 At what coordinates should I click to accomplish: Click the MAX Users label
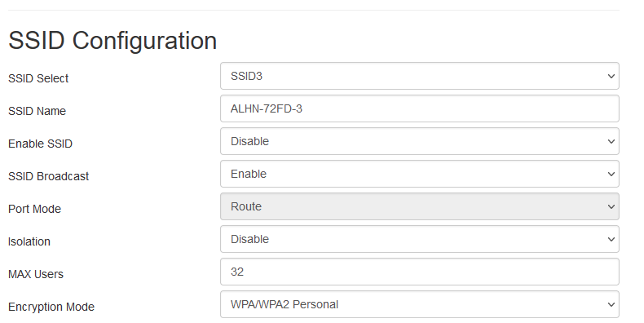[36, 274]
